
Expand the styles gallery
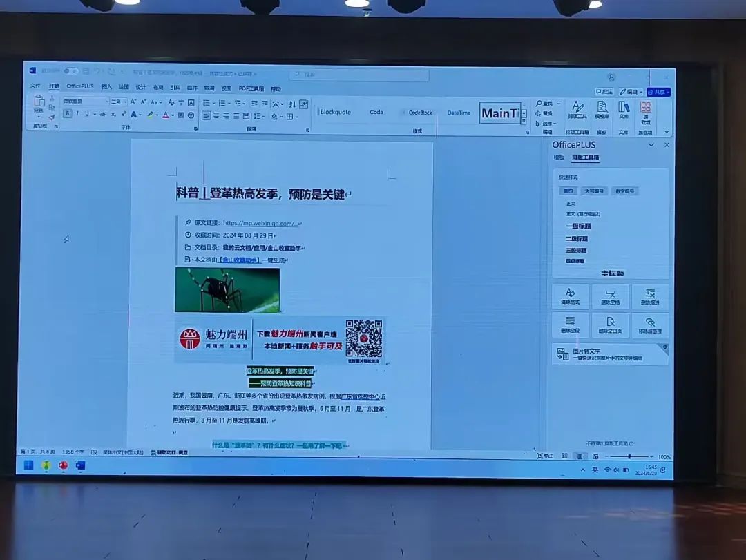[524, 120]
